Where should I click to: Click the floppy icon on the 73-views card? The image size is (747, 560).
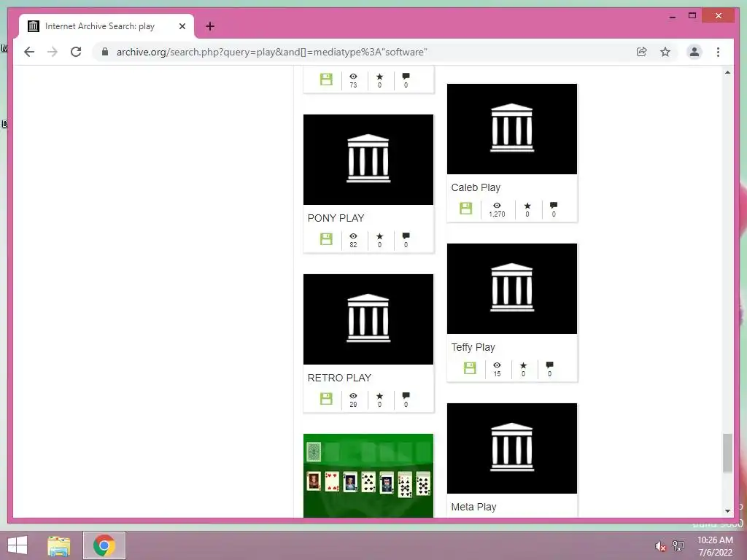326,79
